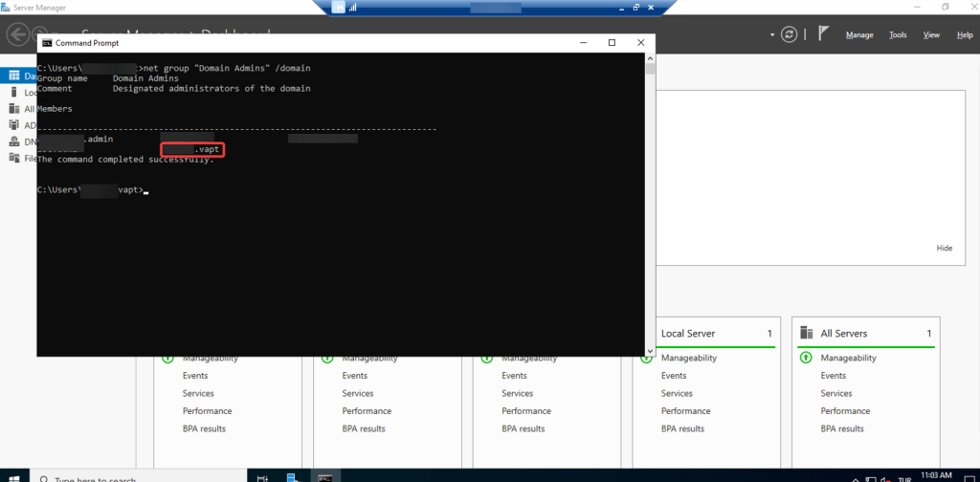980x482 pixels.
Task: Open All Servers from the sidebar icon
Action: pyautogui.click(x=14, y=108)
